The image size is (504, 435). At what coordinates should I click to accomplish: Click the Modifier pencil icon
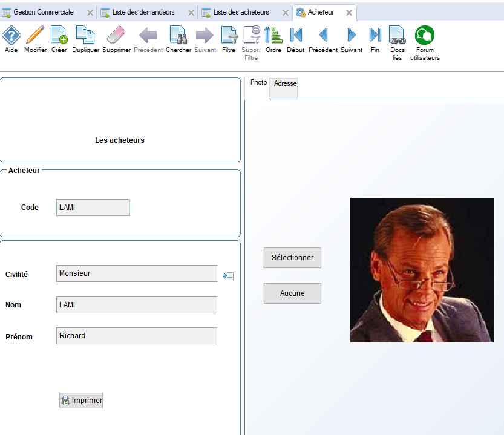click(x=35, y=34)
